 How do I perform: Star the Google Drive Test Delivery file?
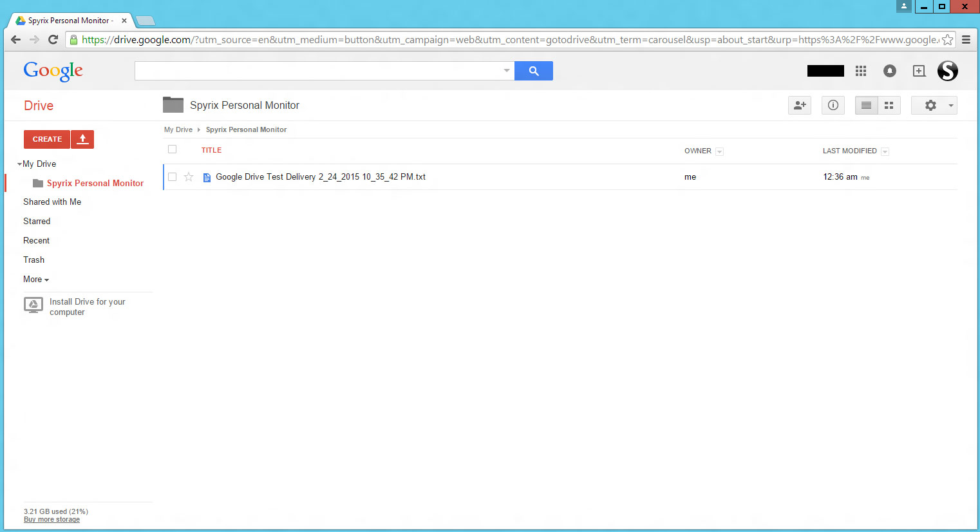point(189,177)
